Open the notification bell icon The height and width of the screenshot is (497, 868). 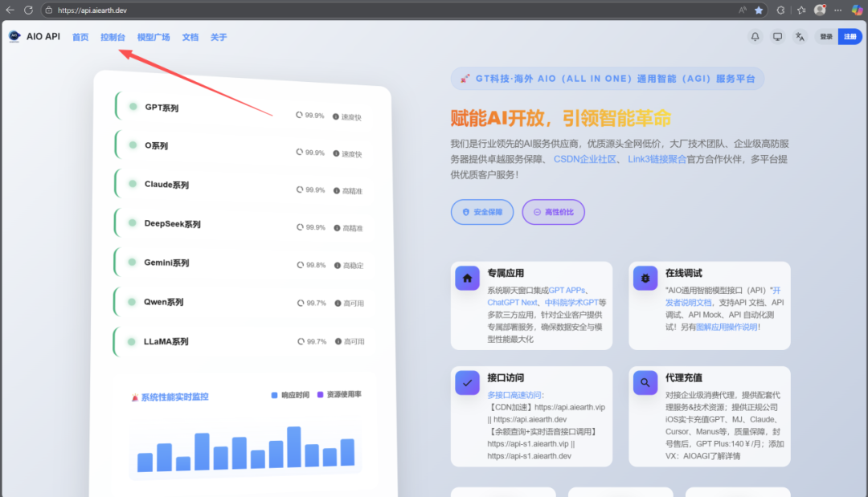click(x=755, y=37)
